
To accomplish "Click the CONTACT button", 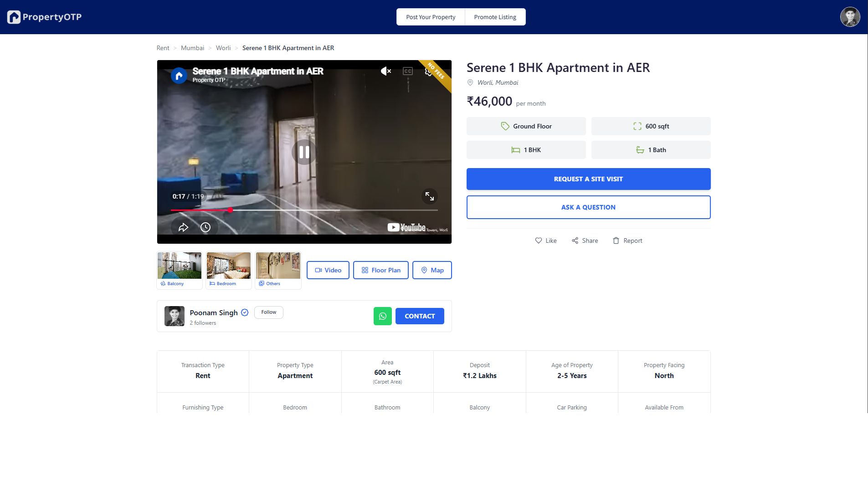I will pyautogui.click(x=420, y=316).
